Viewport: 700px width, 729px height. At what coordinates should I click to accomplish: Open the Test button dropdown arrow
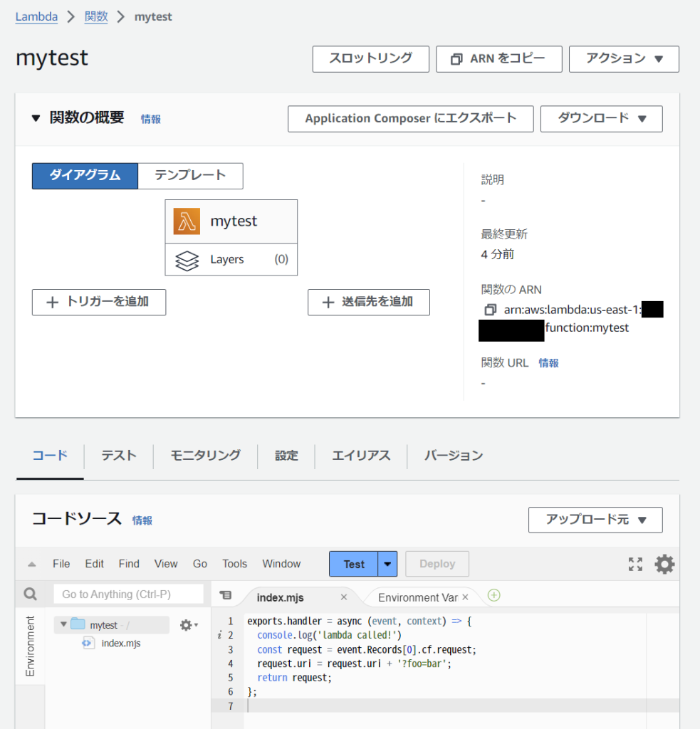point(387,564)
